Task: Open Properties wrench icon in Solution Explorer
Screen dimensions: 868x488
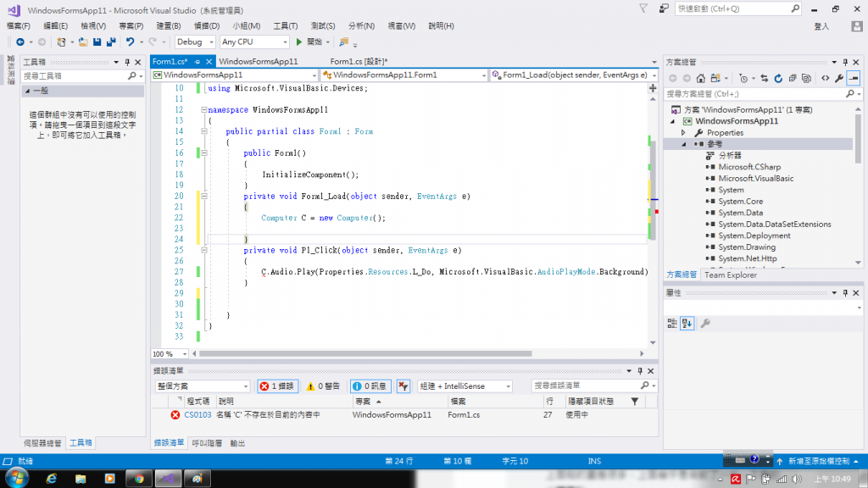Action: click(x=839, y=79)
